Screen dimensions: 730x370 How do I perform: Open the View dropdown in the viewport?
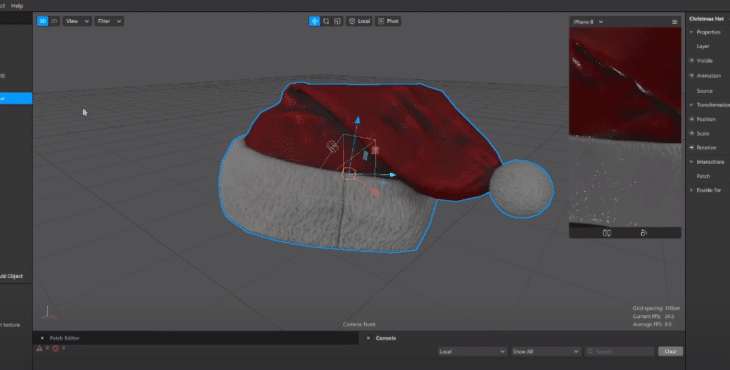[x=77, y=21]
